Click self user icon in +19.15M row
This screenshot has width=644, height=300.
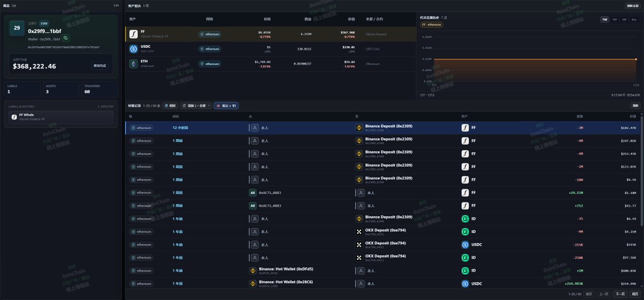(361, 193)
